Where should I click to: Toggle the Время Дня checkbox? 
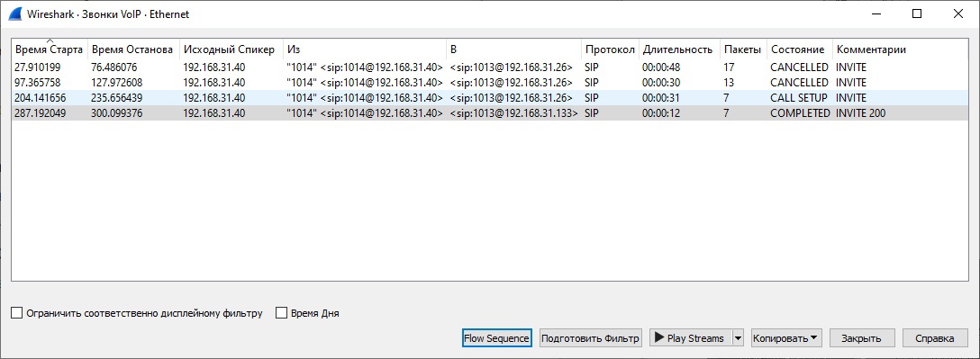(x=282, y=313)
